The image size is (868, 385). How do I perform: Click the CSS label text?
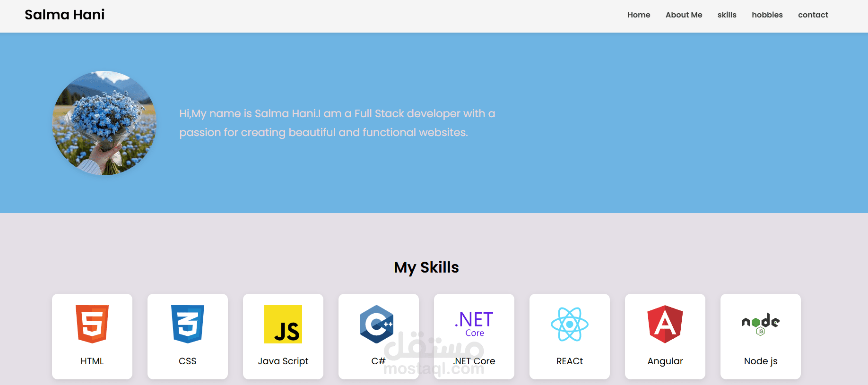click(188, 361)
